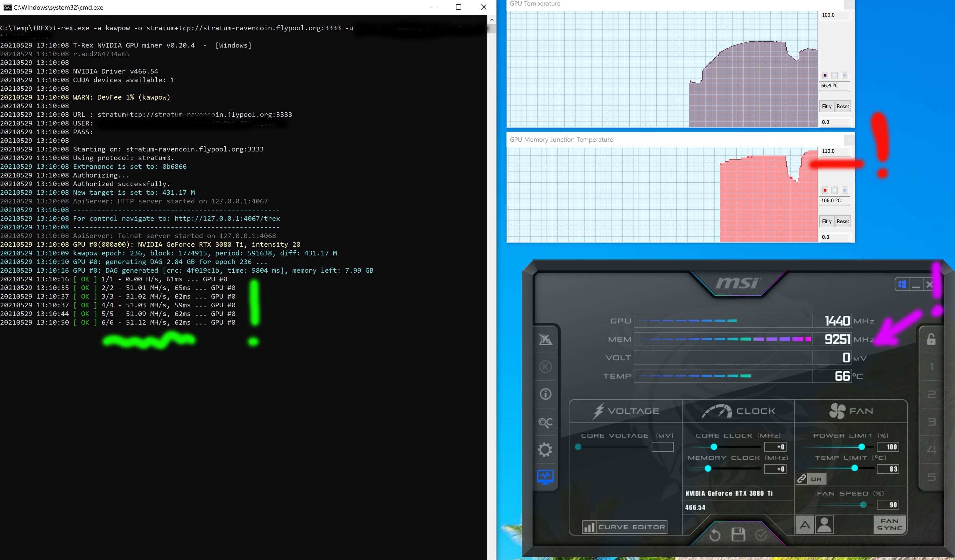955x560 pixels.
Task: Select the user-defined fan mode icon
Action: click(824, 525)
